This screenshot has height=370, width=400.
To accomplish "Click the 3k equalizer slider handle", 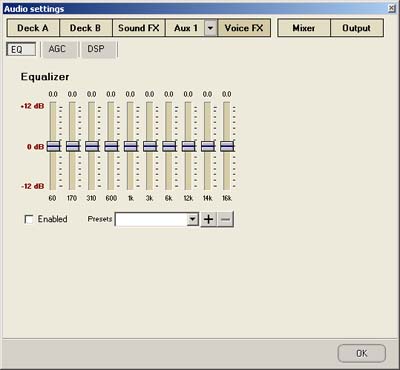I will tap(150, 146).
